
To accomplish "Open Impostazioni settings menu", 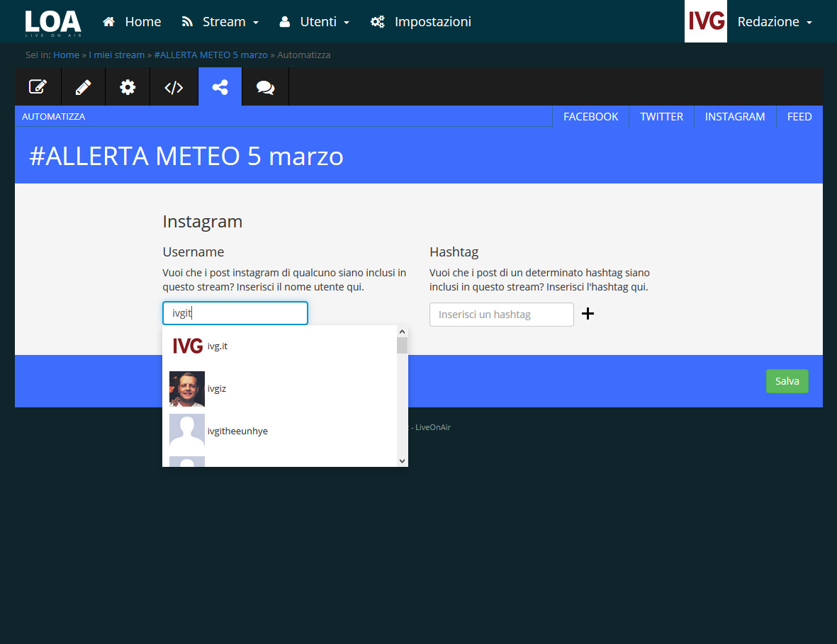I will click(421, 22).
